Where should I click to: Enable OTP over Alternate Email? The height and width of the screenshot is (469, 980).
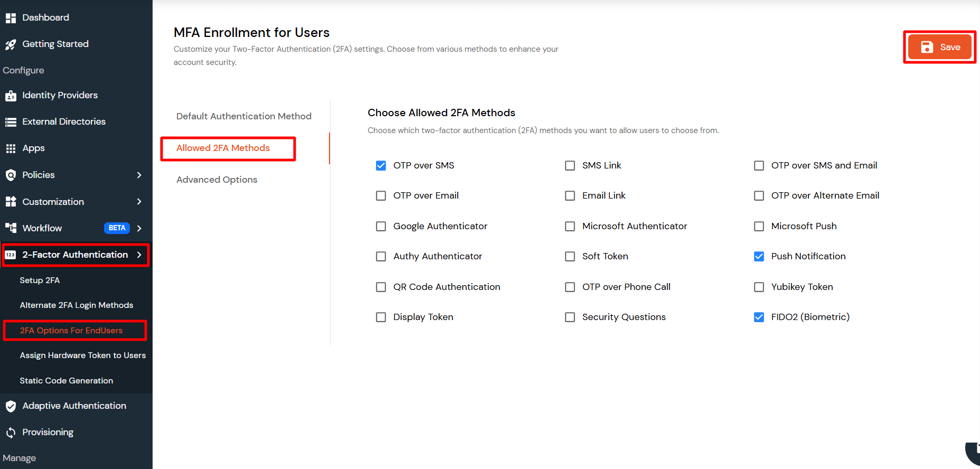click(759, 196)
